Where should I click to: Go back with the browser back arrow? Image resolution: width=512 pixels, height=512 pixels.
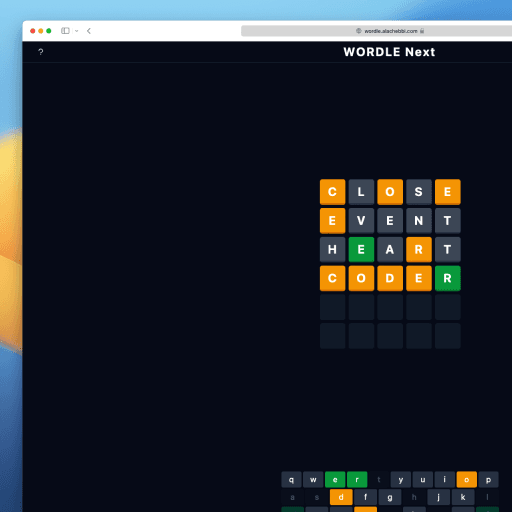coord(89,31)
